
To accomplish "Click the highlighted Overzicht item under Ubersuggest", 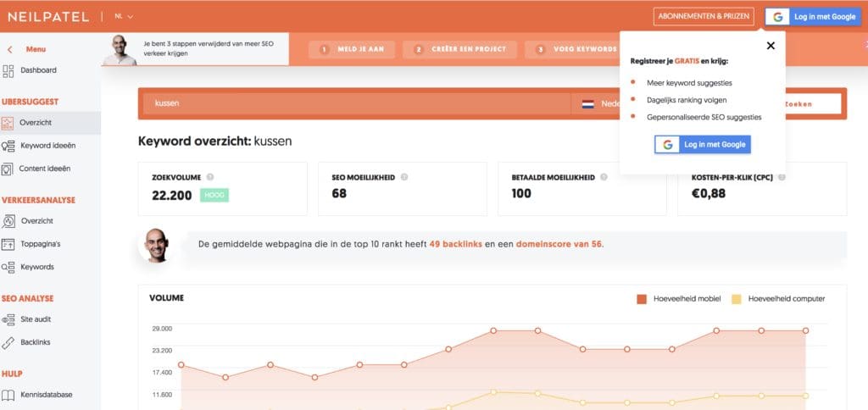I will click(50, 123).
